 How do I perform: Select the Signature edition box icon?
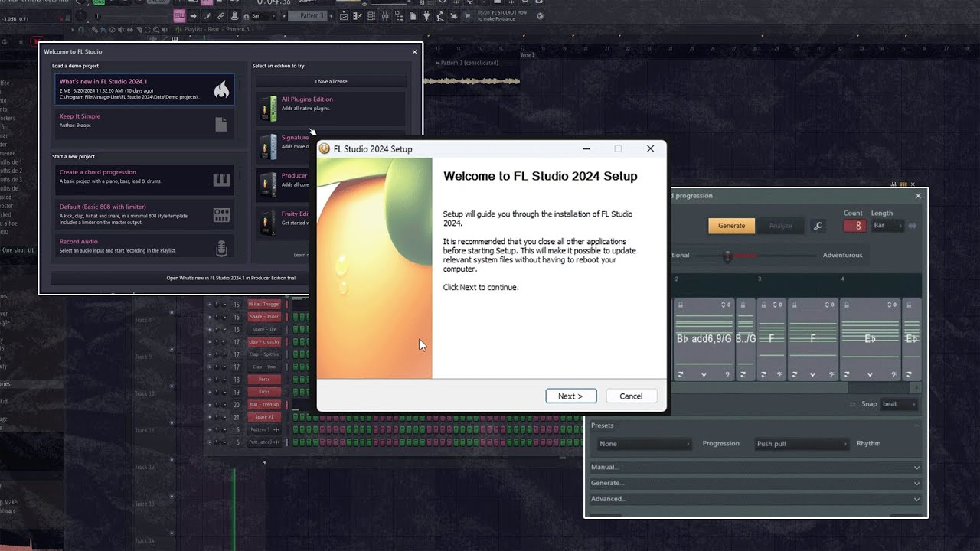(x=267, y=147)
